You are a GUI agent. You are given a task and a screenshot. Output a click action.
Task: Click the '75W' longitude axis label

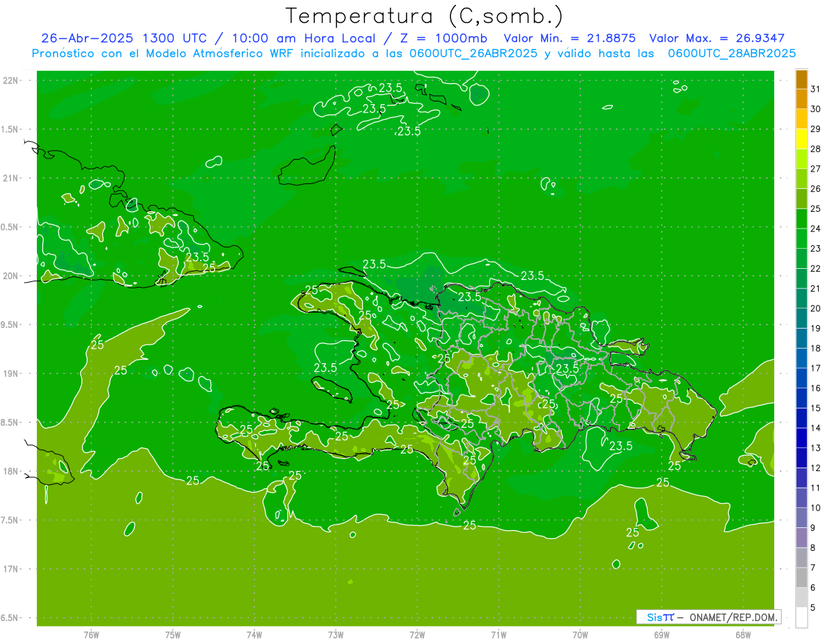point(173,635)
